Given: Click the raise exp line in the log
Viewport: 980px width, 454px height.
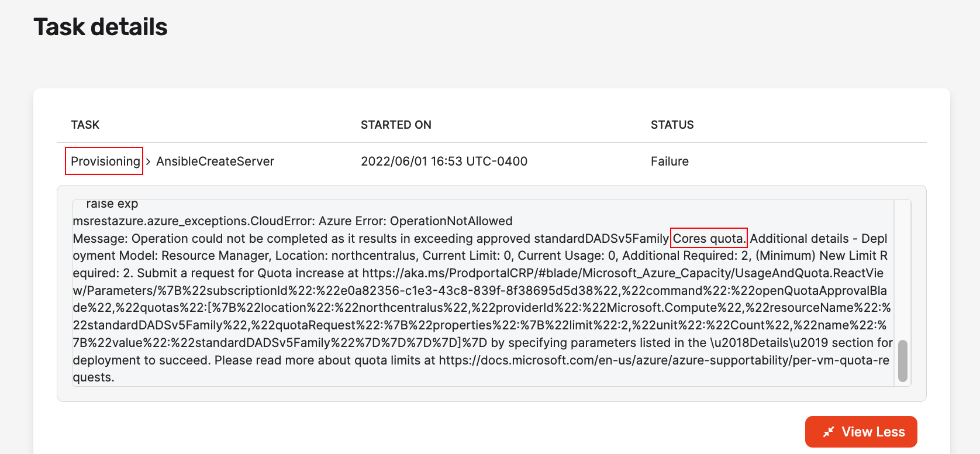Looking at the screenshot, I should tap(111, 203).
